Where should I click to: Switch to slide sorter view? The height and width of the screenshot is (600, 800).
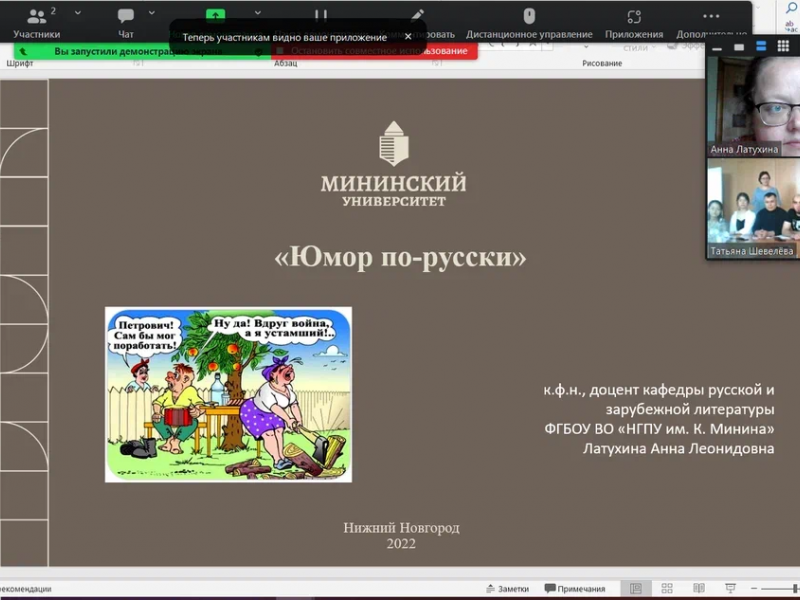pyautogui.click(x=667, y=589)
